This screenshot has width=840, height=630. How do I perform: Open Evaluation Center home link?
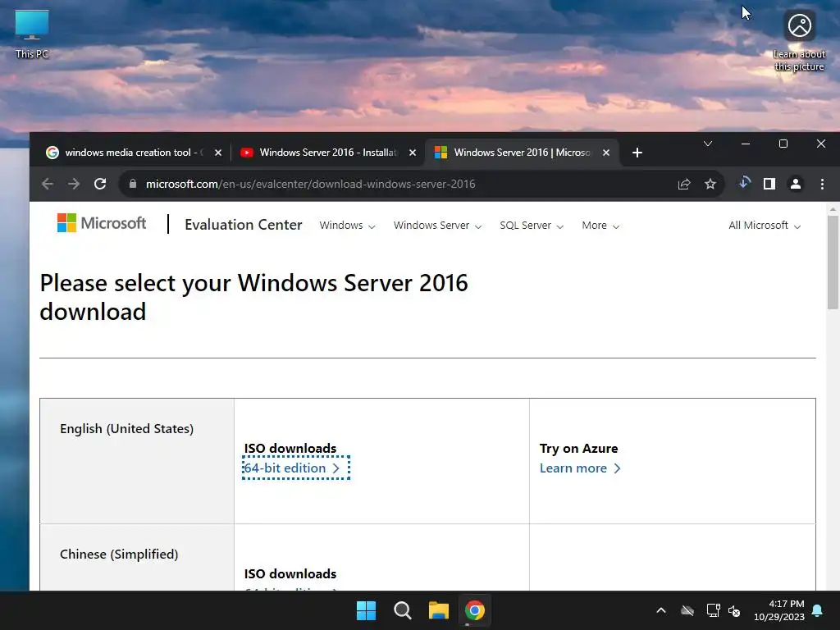pyautogui.click(x=243, y=225)
